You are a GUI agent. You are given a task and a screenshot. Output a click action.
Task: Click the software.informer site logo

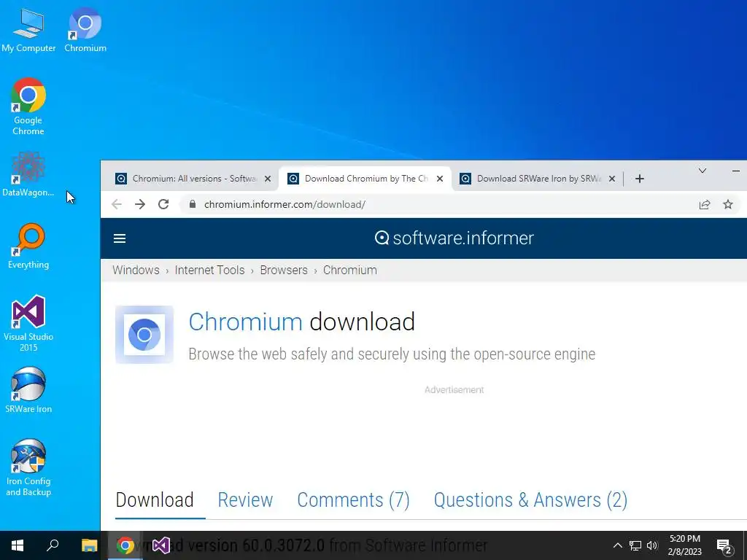tap(454, 238)
